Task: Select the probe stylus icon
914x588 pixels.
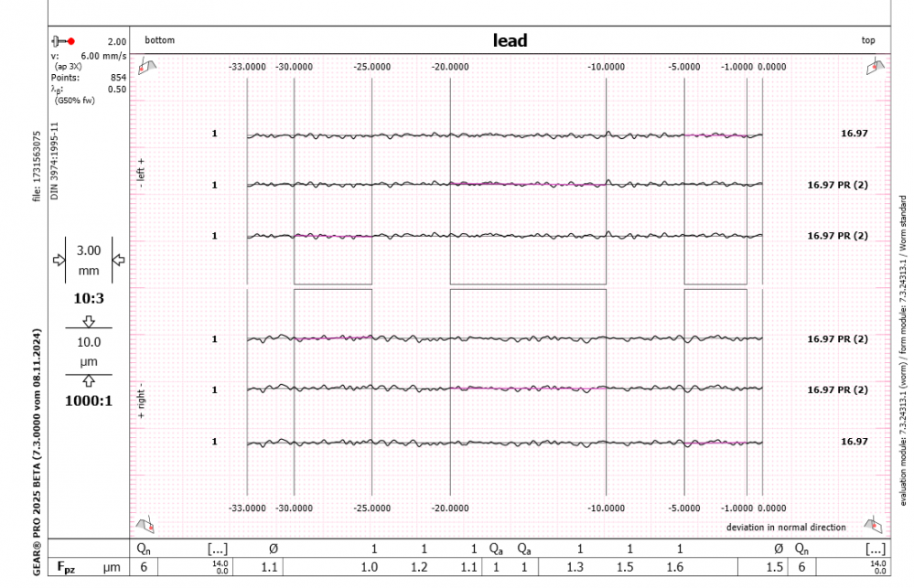Action: (55, 39)
